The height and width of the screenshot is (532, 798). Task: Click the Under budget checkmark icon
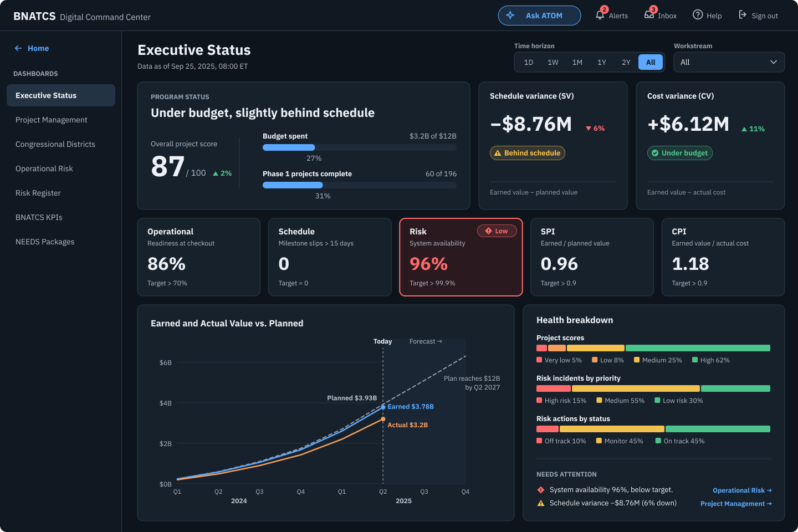point(655,153)
